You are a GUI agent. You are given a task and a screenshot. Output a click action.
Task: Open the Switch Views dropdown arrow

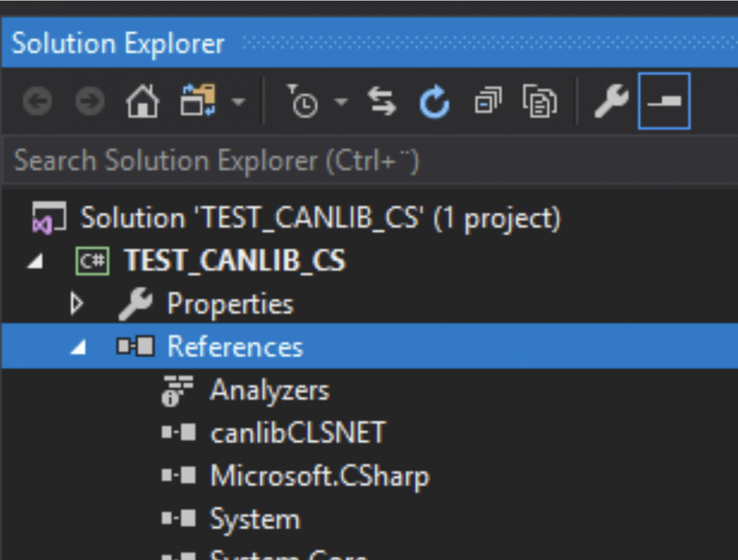click(x=241, y=102)
